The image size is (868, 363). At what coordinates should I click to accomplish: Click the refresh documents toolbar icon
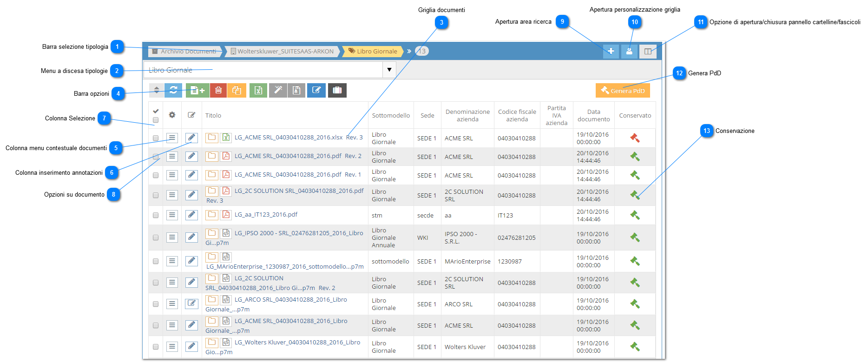point(173,90)
